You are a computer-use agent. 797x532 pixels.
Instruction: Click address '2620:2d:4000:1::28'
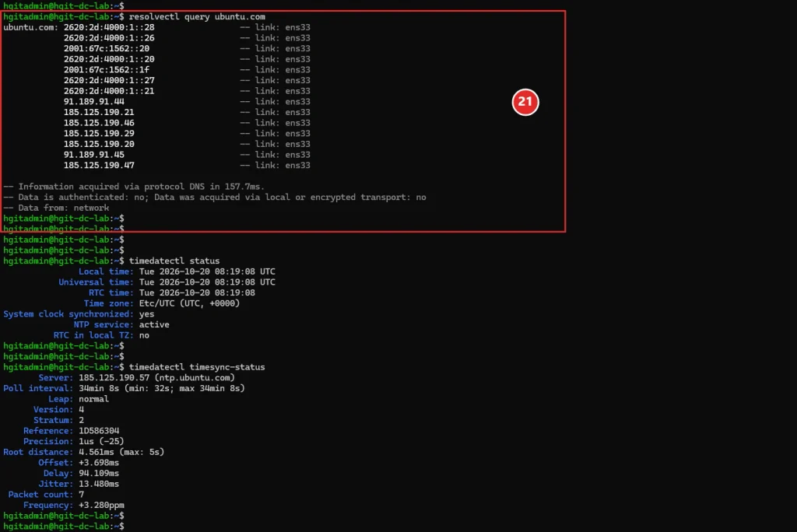pyautogui.click(x=109, y=27)
